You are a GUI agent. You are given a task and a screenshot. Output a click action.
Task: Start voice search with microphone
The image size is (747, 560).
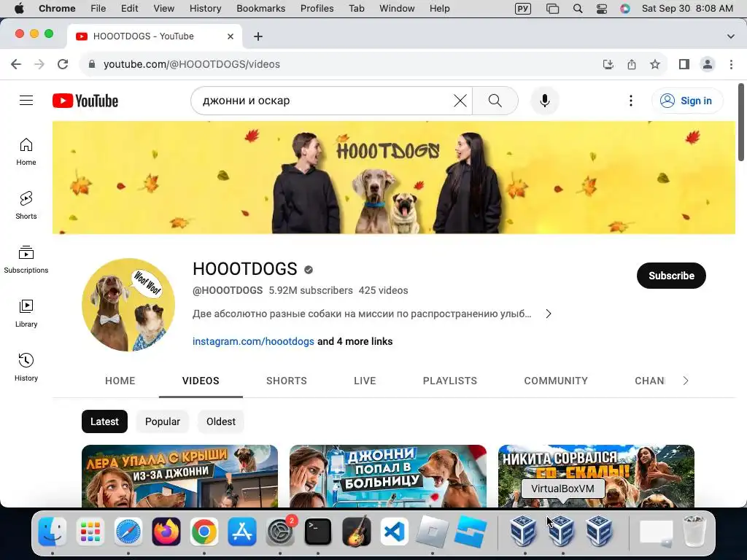(544, 101)
